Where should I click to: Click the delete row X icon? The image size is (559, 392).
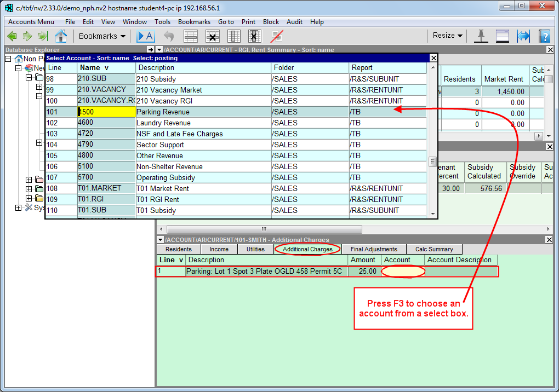pyautogui.click(x=212, y=36)
